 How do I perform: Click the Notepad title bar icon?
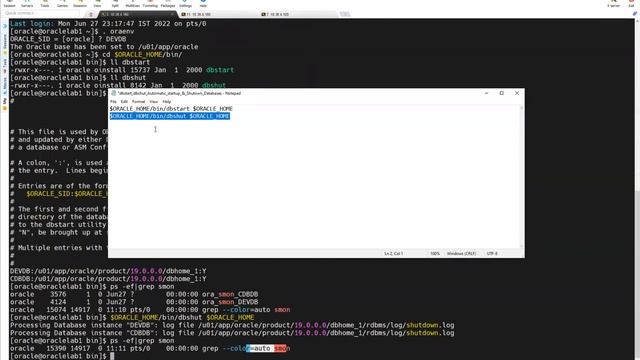113,93
